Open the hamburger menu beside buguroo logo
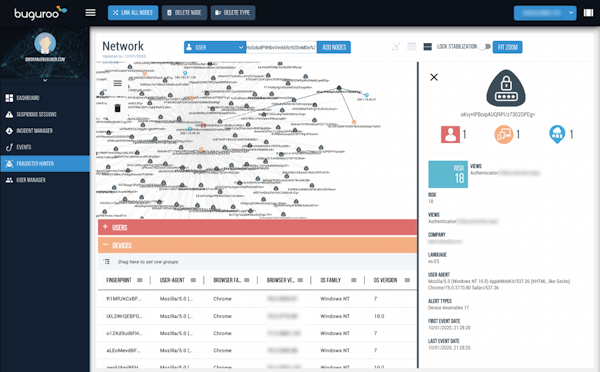 click(x=91, y=13)
